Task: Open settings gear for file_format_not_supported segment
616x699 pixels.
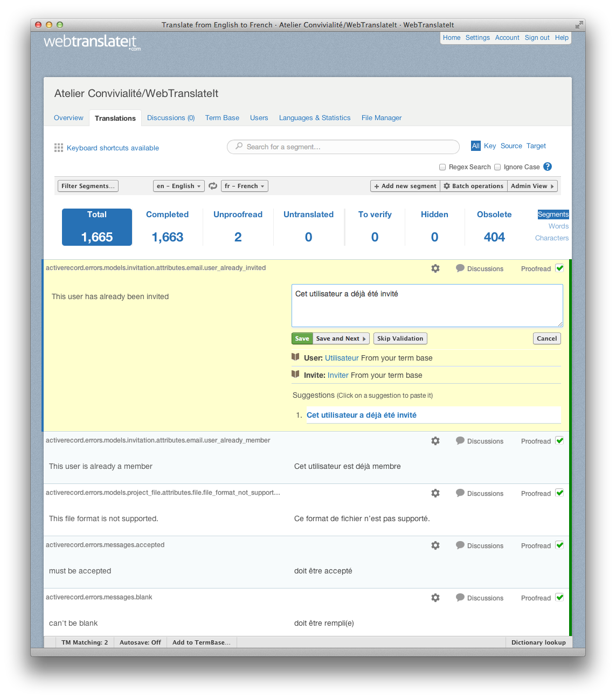Action: pos(435,493)
